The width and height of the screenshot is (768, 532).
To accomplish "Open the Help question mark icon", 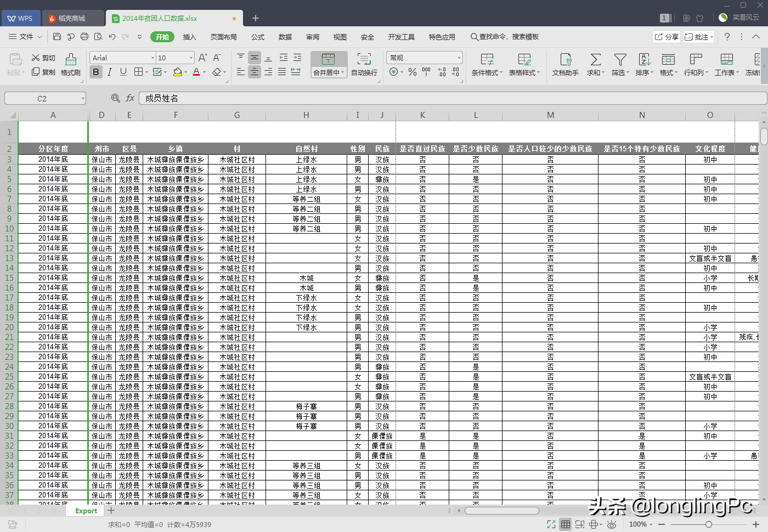I will click(x=727, y=37).
